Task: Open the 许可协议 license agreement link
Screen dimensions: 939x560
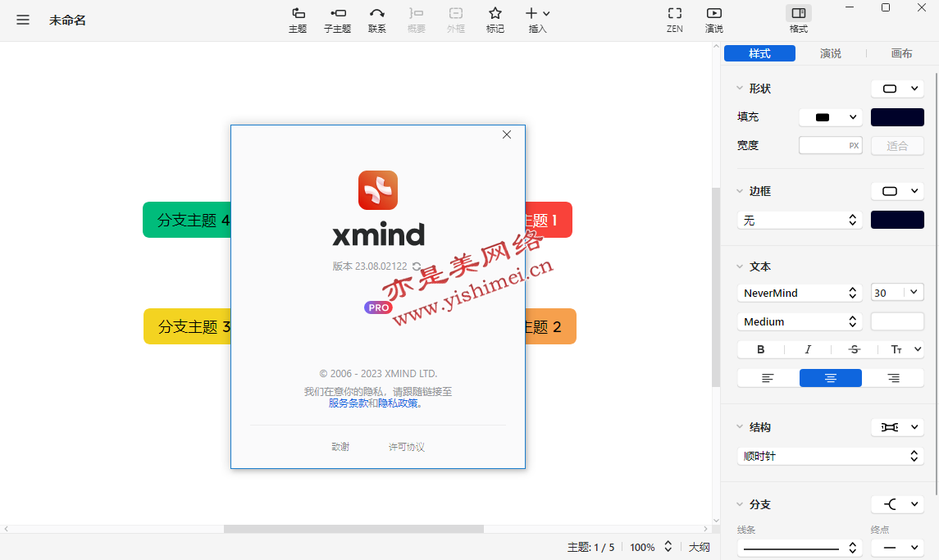Action: 407,447
